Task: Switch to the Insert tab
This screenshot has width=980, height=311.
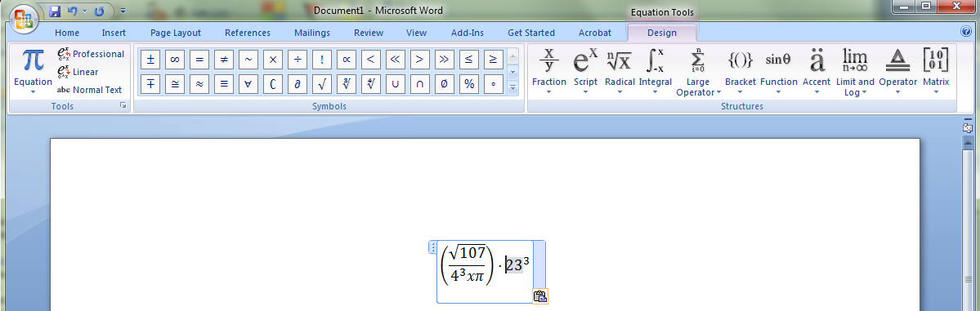Action: coord(114,33)
